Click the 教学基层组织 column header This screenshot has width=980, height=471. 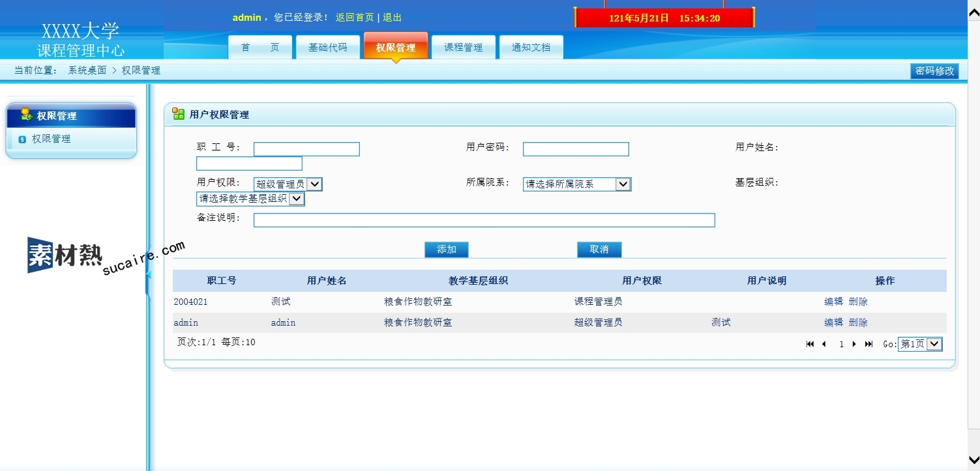click(x=478, y=281)
